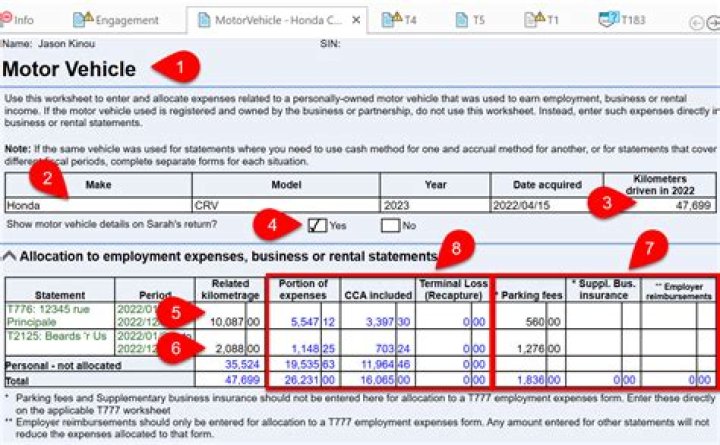Open the T183 tab
Screen dimensions: 720x445
tap(631, 20)
